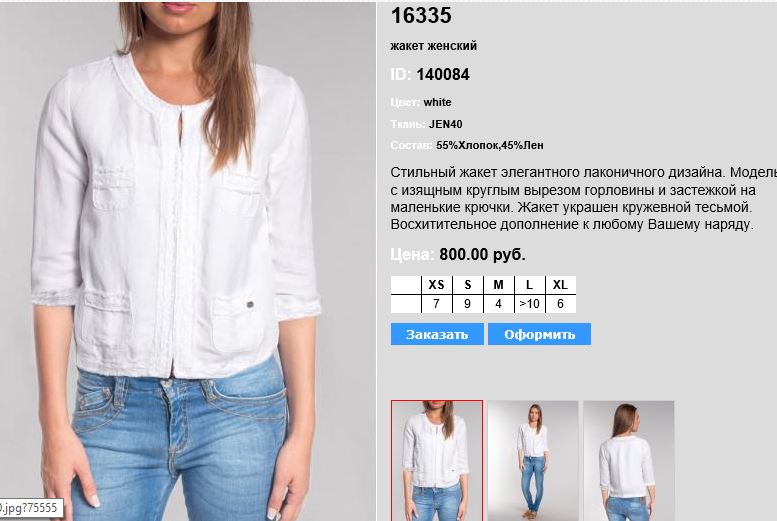This screenshot has width=777, height=521.
Task: Click the product ID 140084
Action: click(x=443, y=74)
